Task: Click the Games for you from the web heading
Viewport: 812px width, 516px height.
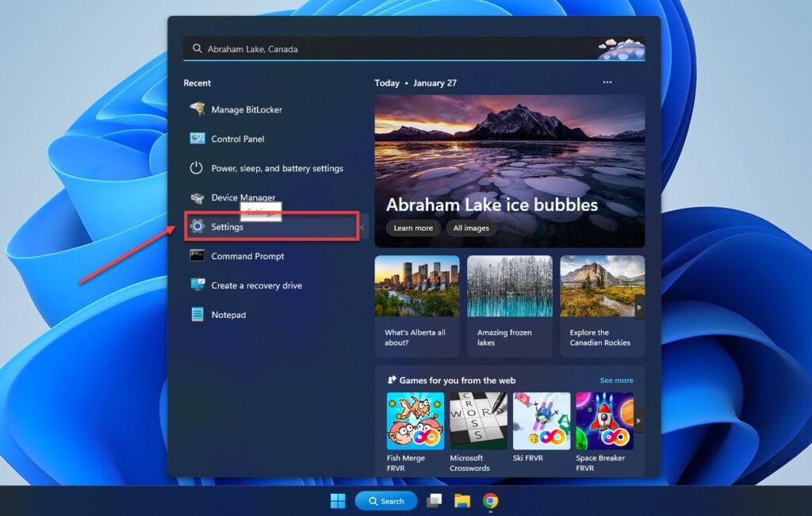Action: point(458,380)
